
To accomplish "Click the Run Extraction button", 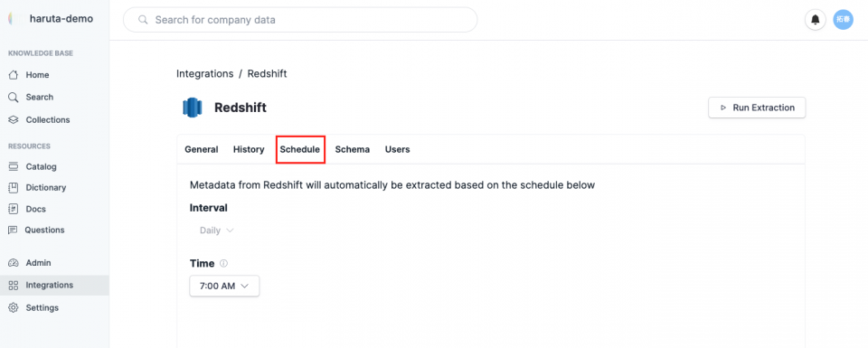I will [757, 108].
